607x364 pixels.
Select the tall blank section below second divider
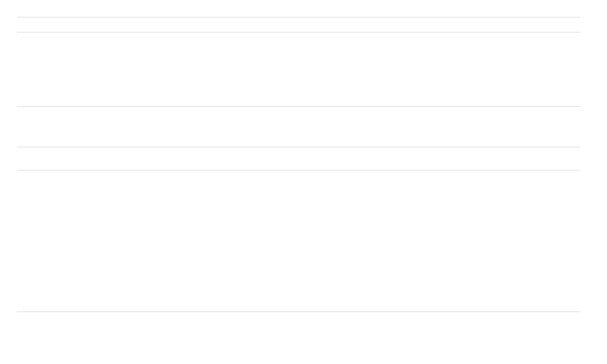coord(298,69)
